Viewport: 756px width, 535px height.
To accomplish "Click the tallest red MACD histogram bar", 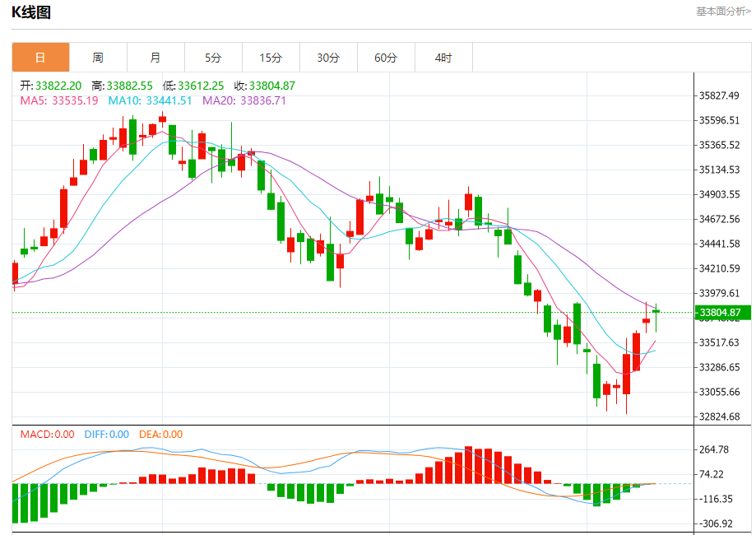I will pyautogui.click(x=469, y=465).
